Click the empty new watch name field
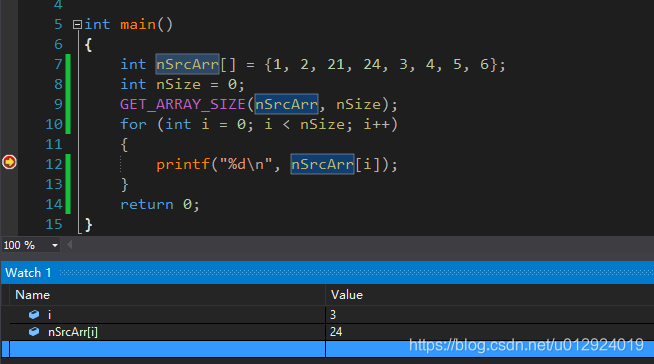654x364 pixels. tap(167, 349)
